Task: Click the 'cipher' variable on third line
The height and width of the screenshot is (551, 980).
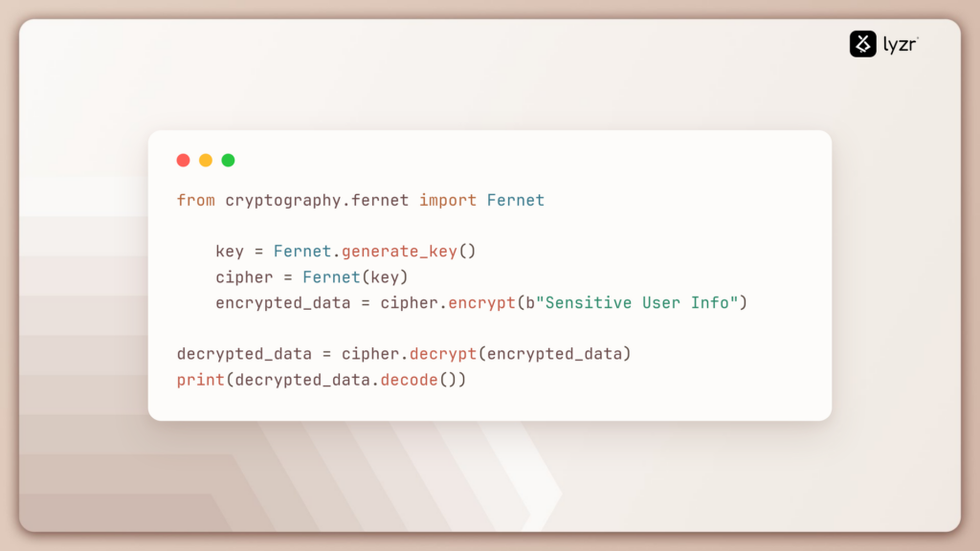Action: (244, 277)
